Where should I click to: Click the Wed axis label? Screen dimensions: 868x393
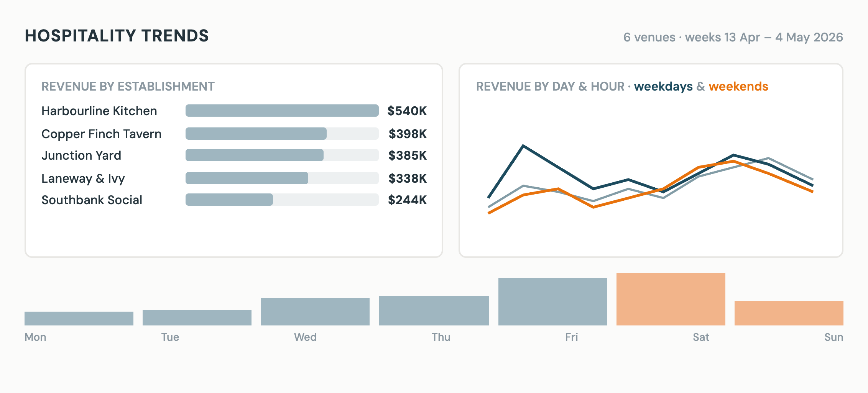(305, 337)
